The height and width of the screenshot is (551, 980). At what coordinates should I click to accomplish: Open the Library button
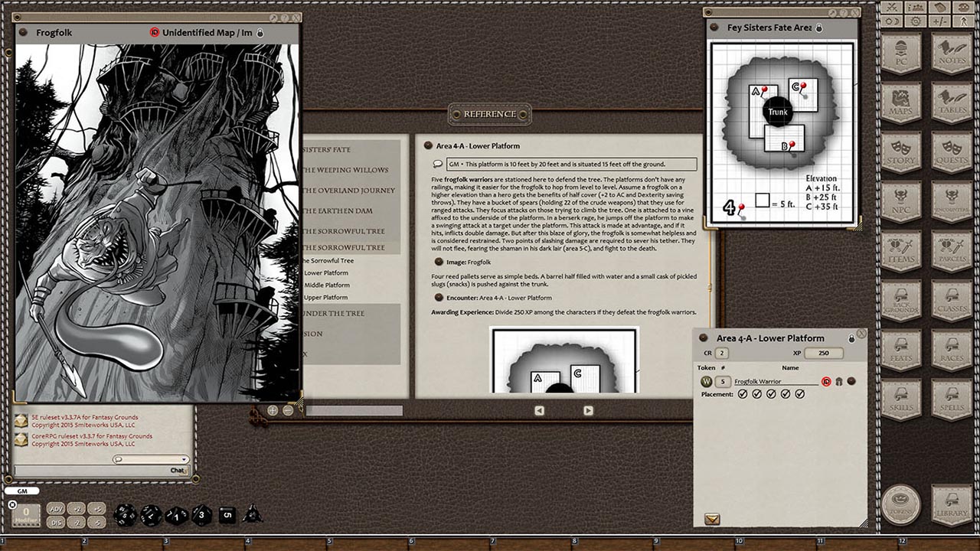(952, 504)
